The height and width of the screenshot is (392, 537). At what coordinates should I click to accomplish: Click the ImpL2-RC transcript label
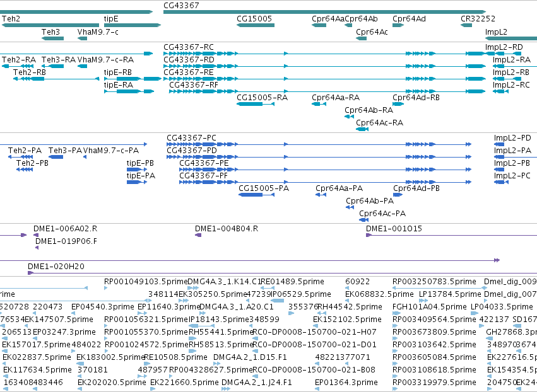pyautogui.click(x=511, y=85)
